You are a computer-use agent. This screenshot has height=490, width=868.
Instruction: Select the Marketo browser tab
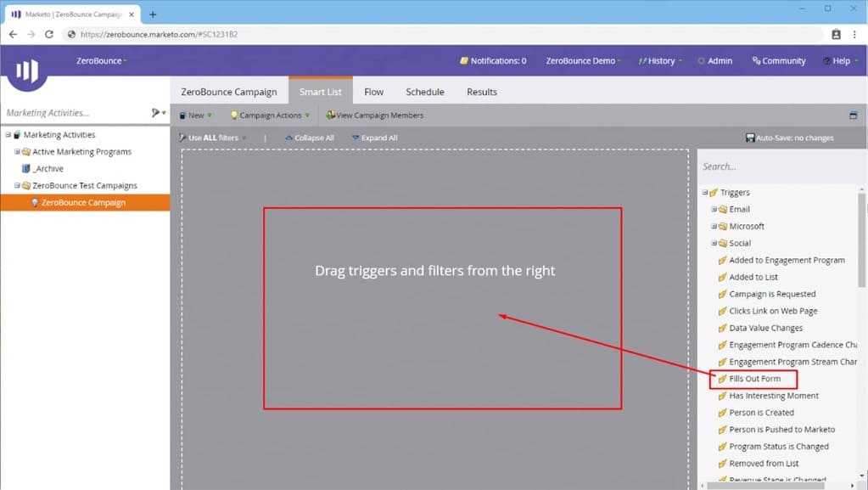[x=72, y=14]
